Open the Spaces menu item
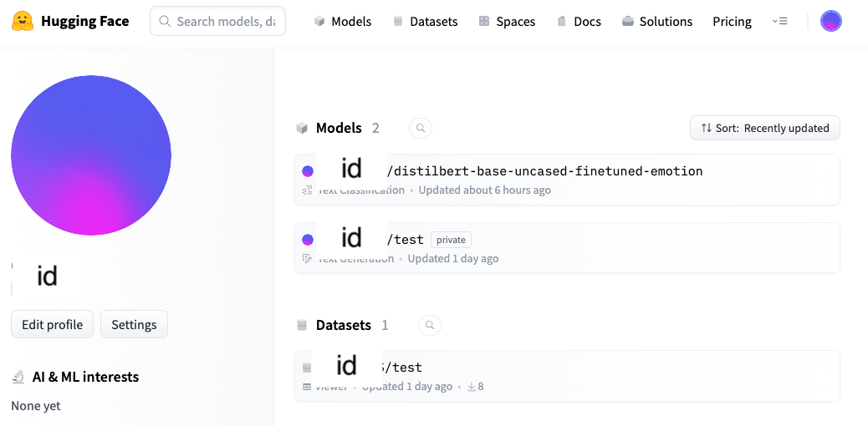Image resolution: width=868 pixels, height=426 pixels. 515,22
